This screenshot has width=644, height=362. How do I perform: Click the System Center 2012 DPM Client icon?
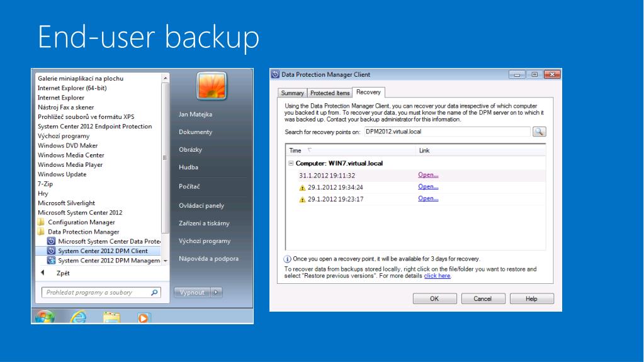click(x=51, y=251)
